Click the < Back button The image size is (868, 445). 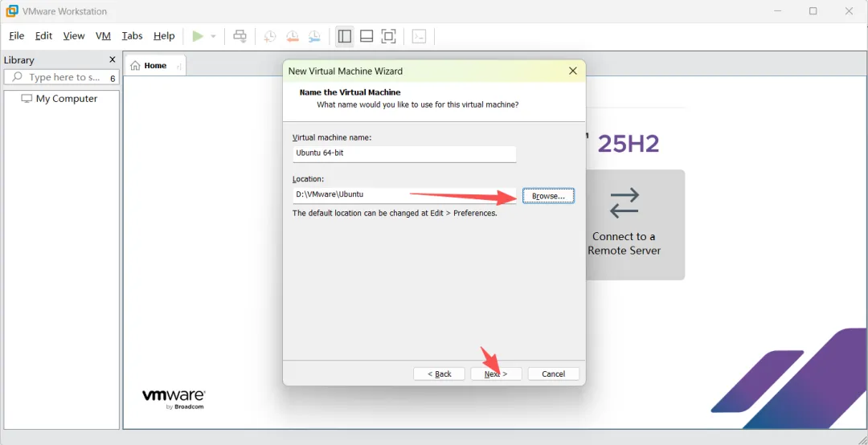click(x=440, y=374)
